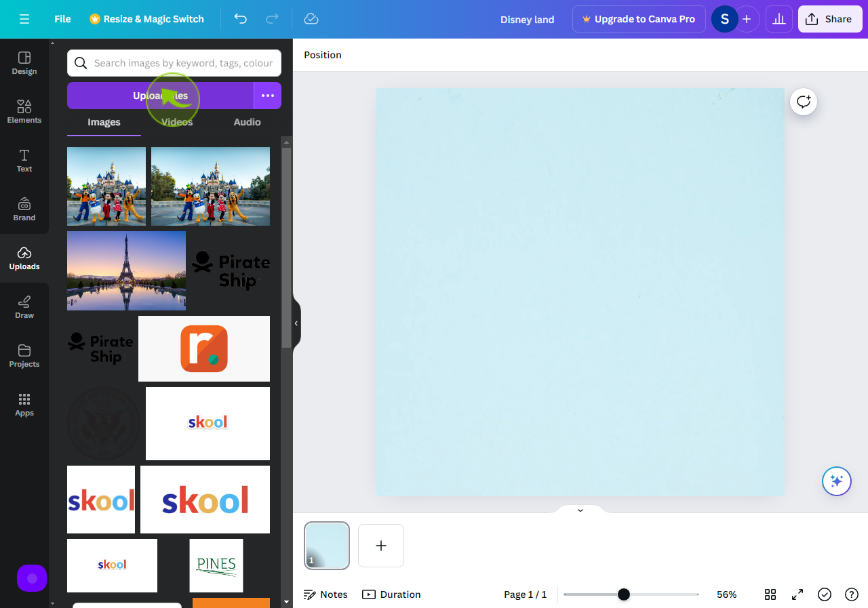Select the dark seal emblem image
The image size is (868, 608).
(104, 424)
